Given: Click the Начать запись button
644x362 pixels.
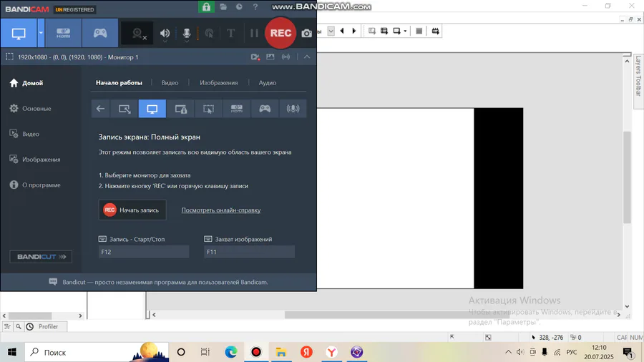Looking at the screenshot, I should point(132,210).
